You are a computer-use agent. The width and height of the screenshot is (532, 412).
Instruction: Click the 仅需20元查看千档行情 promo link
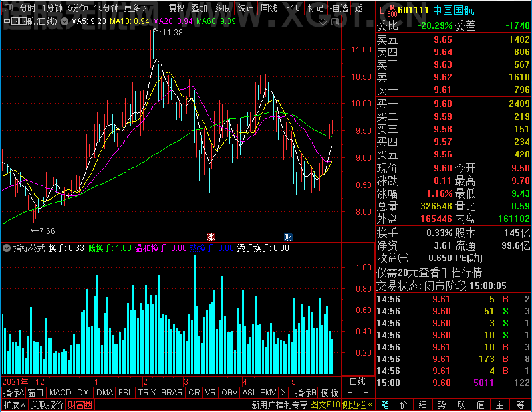(429, 272)
